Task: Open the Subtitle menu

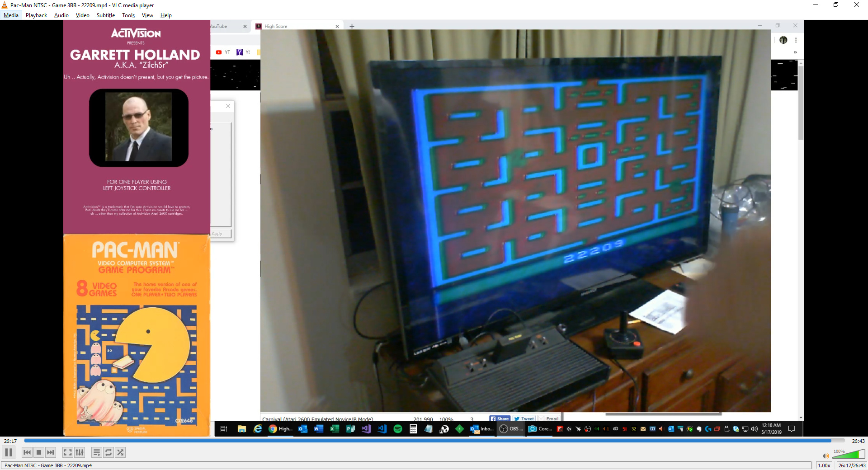Action: (x=105, y=15)
